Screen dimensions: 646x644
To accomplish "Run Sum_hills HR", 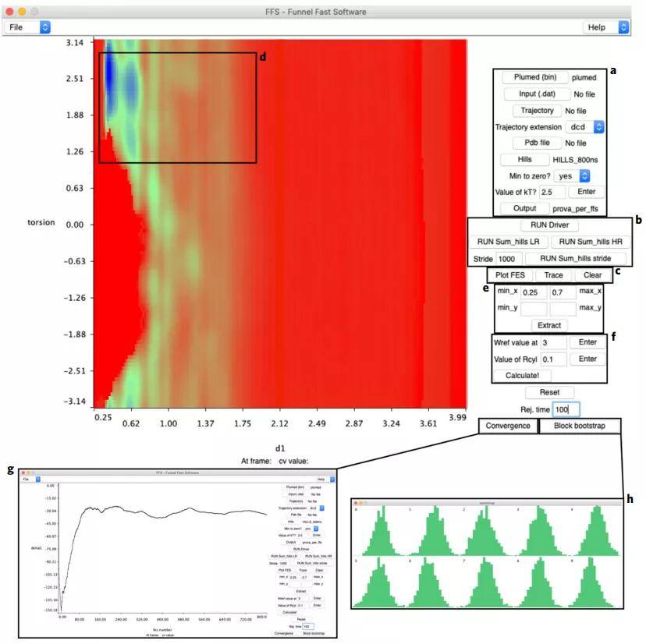I will pos(591,242).
